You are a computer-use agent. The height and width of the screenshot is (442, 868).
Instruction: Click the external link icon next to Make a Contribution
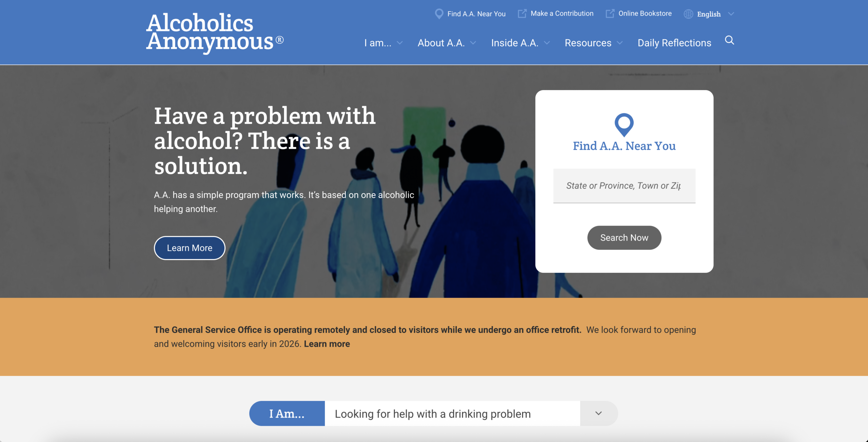522,13
